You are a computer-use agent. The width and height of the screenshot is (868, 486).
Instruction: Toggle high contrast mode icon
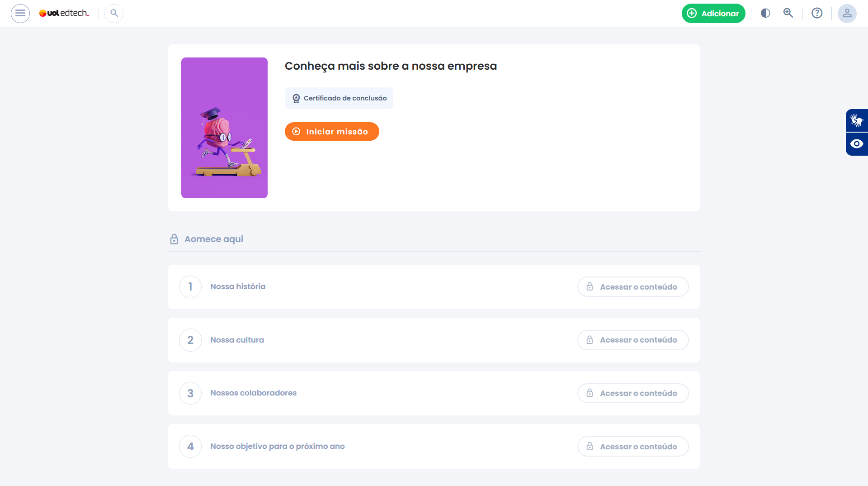pos(765,13)
